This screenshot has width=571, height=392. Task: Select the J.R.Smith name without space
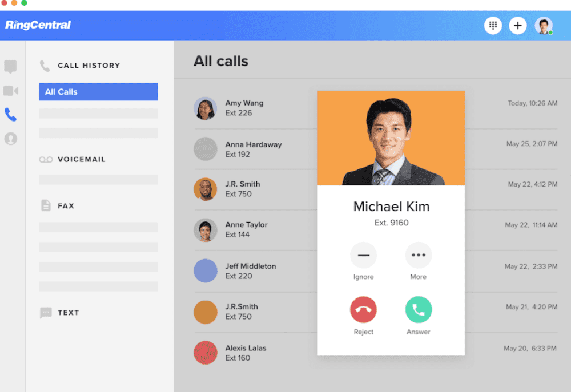tap(242, 307)
